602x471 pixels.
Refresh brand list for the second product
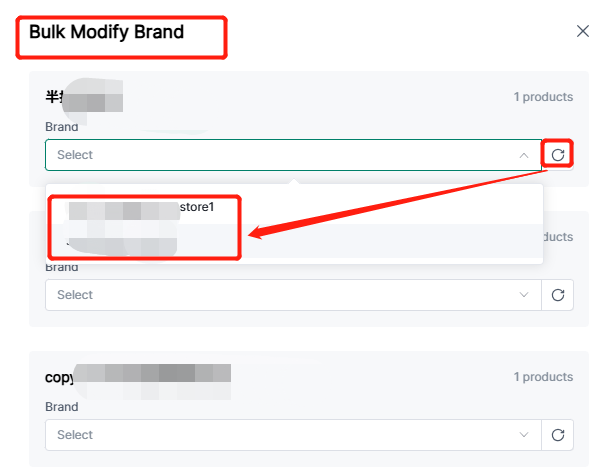(x=558, y=295)
